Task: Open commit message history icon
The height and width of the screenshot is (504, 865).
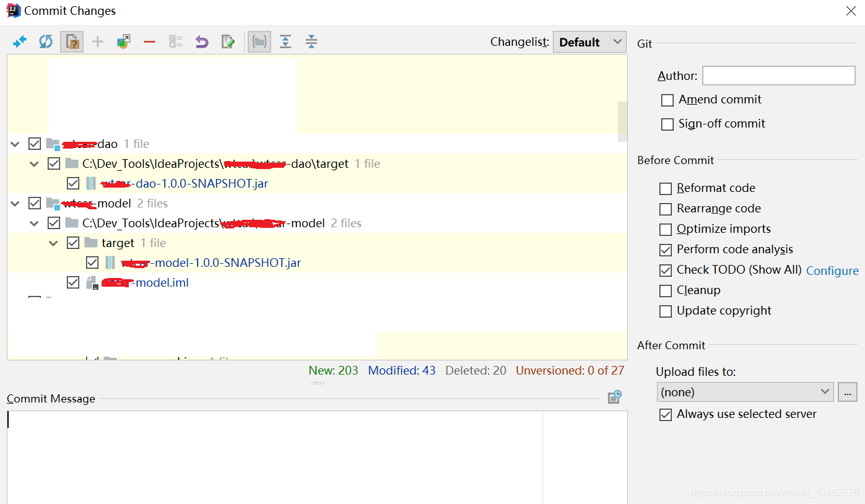Action: (614, 397)
